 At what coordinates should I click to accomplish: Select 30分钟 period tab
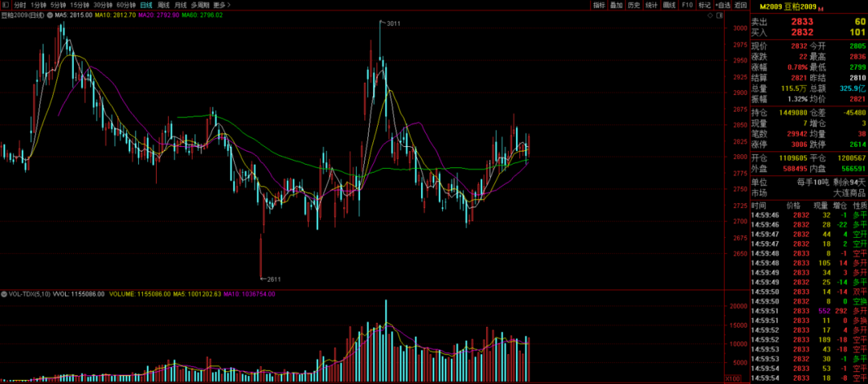tap(102, 5)
